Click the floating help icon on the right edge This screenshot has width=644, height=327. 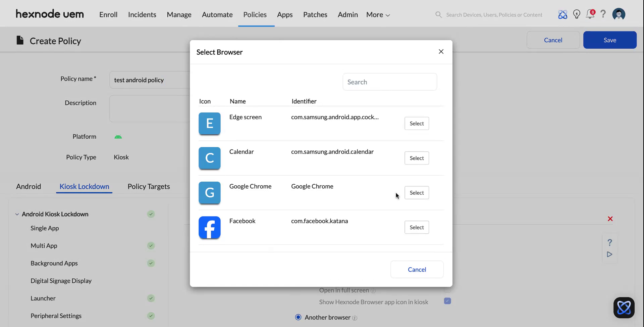coord(610,242)
